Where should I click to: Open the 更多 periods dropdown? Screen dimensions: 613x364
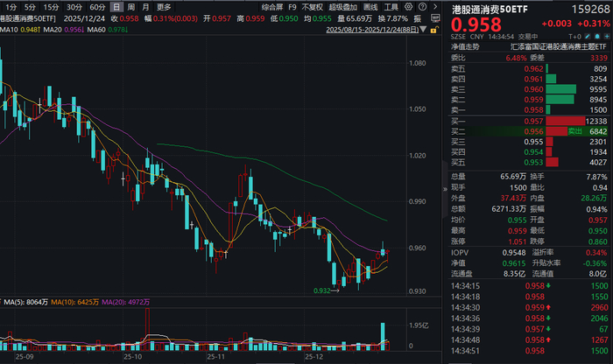164,7
